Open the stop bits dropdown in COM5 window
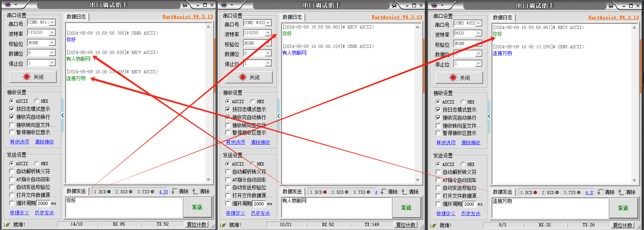Viewport: 644px width, 230px height. [x=52, y=63]
